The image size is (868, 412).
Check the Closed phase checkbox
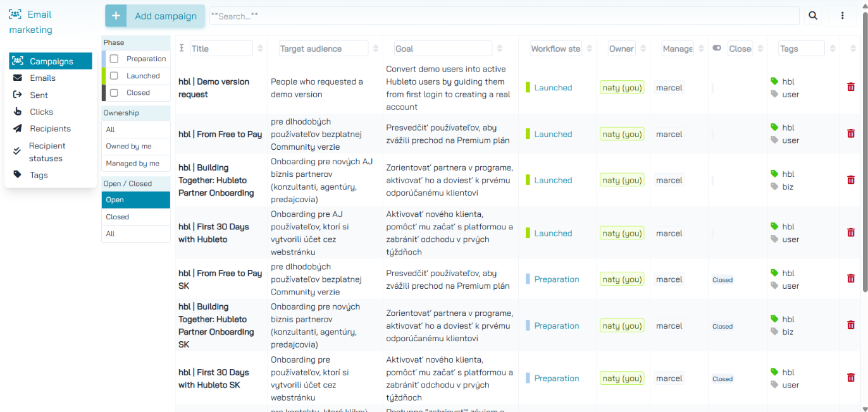[114, 93]
